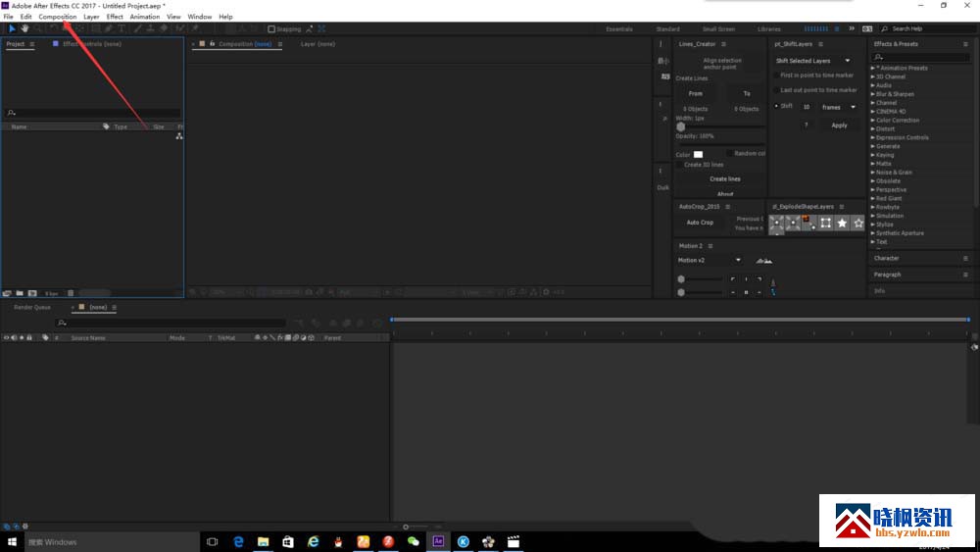Screen dimensions: 980x552
Task: Click the white Color swatch in Lines_Creator
Action: (698, 154)
